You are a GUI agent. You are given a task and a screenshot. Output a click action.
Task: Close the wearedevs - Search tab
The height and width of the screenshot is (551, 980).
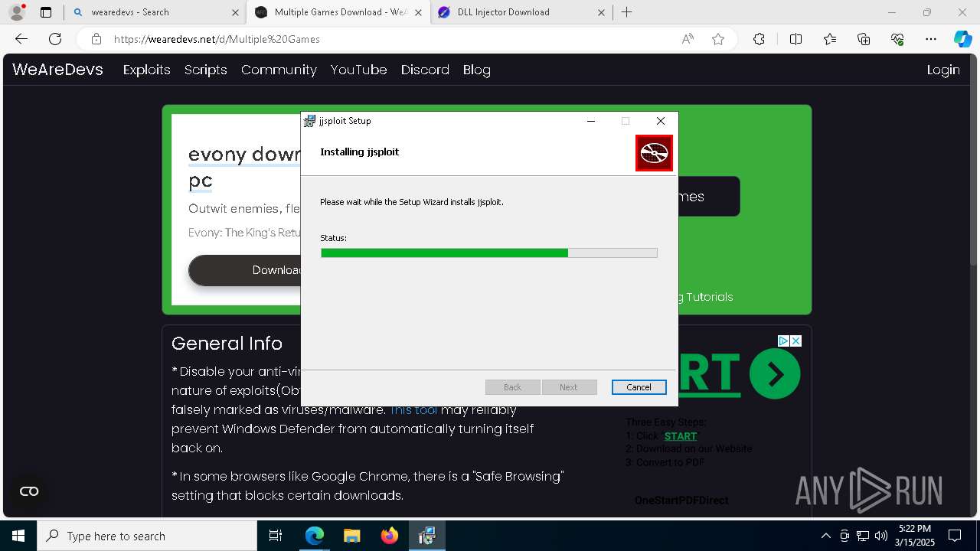tap(235, 12)
